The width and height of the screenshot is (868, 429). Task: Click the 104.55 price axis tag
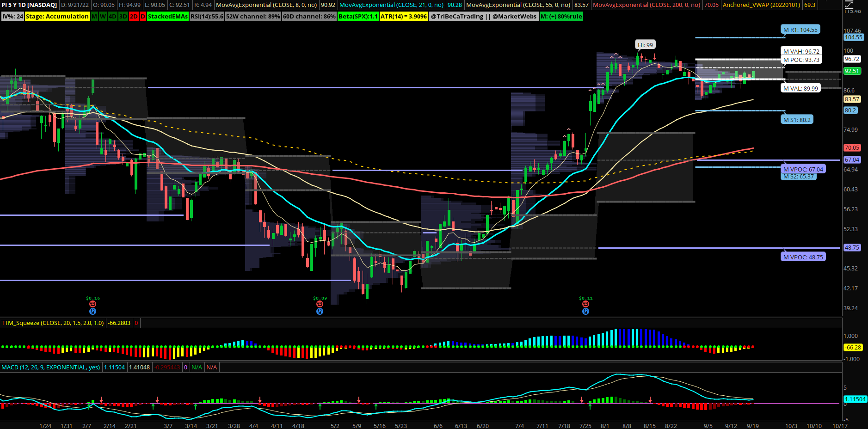coord(853,37)
